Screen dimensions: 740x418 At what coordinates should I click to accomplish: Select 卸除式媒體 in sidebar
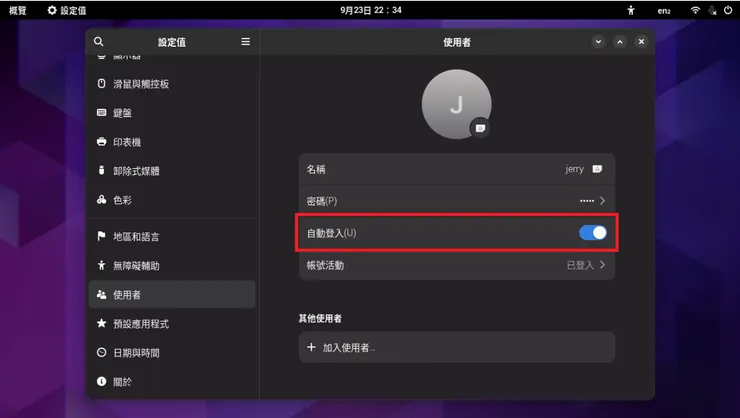pos(172,171)
